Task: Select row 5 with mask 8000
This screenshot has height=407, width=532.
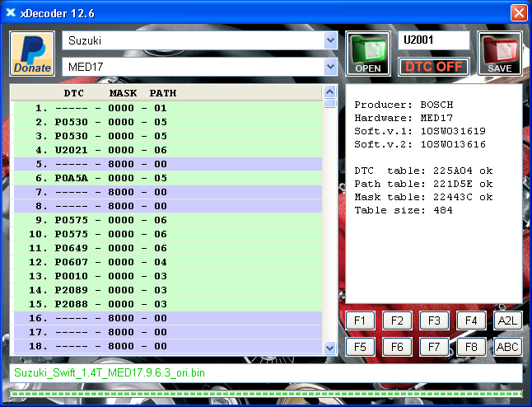Action: (168, 164)
